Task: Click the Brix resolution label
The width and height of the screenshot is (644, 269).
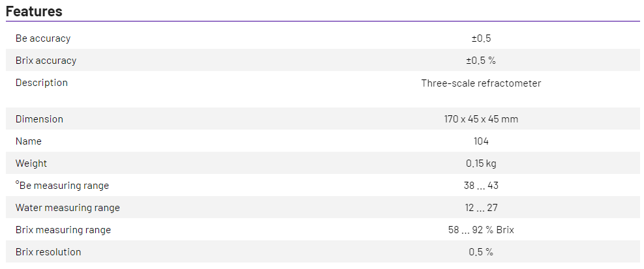Action: 48,252
